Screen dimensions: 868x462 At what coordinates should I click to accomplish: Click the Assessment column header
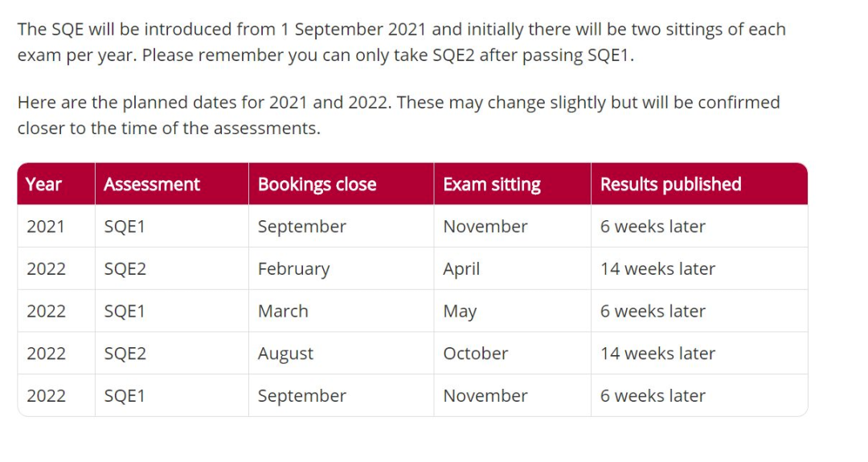[x=152, y=184]
